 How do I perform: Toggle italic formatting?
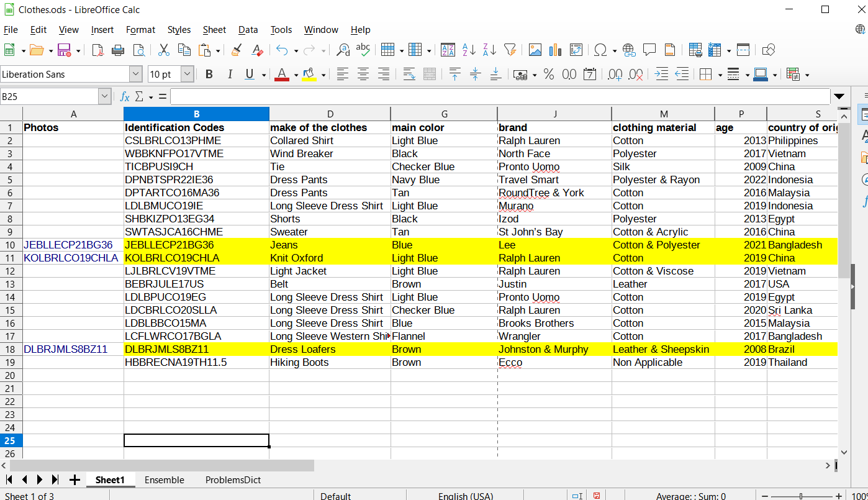click(x=230, y=75)
